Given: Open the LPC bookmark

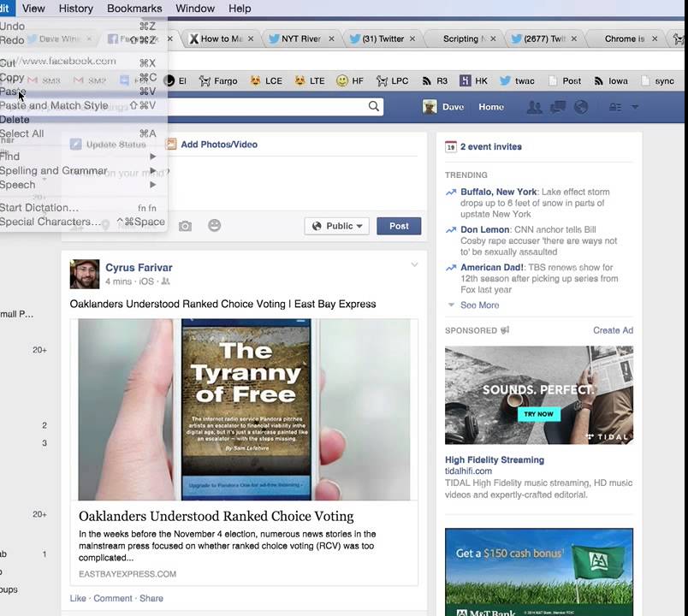Looking at the screenshot, I should pos(392,80).
